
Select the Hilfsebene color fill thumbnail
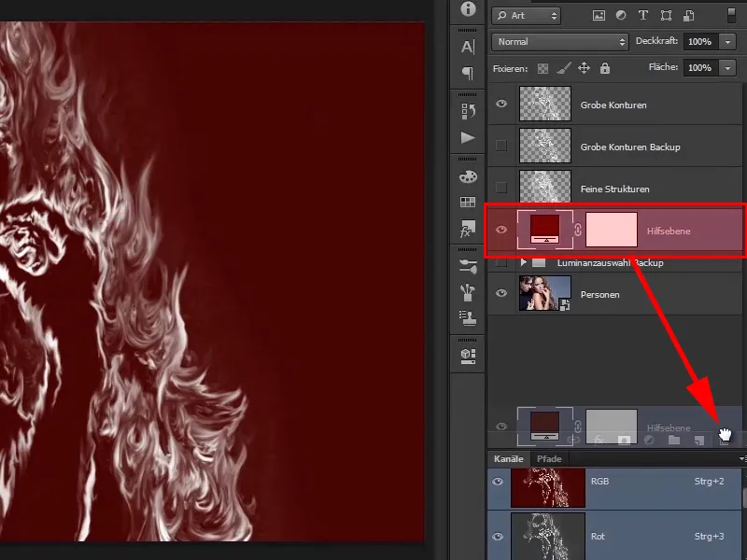545,230
